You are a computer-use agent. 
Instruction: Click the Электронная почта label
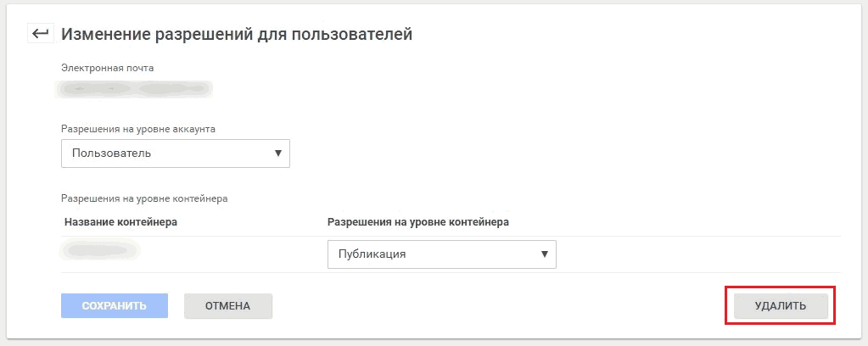click(108, 68)
